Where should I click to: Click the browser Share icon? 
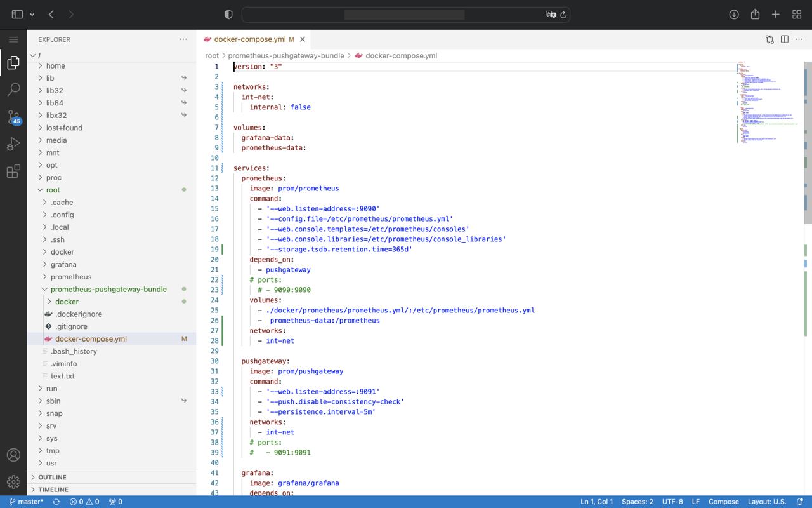755,14
